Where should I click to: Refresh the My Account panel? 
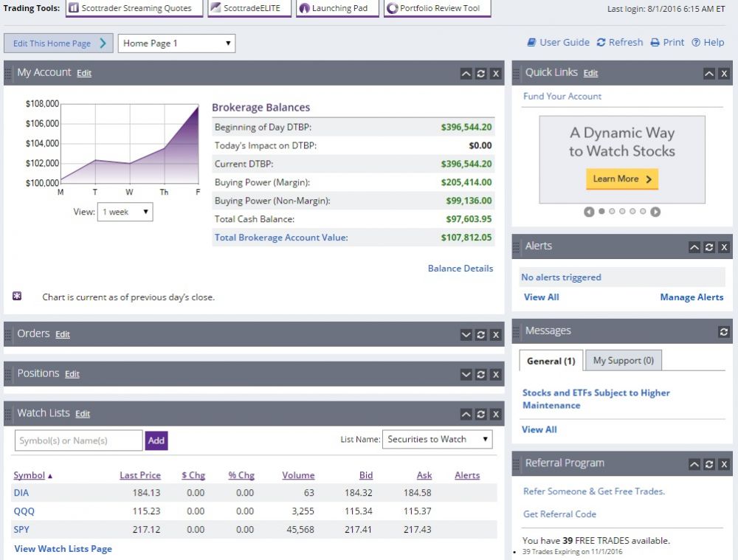pyautogui.click(x=480, y=74)
